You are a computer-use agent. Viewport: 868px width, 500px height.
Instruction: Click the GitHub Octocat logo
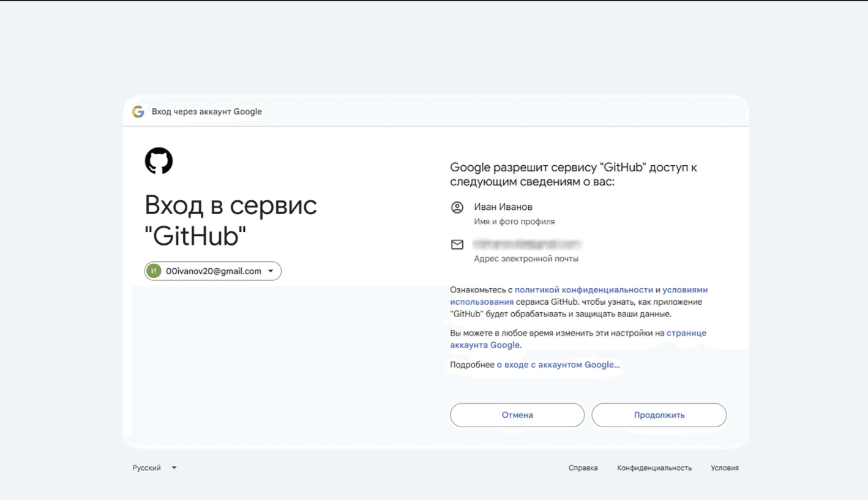pyautogui.click(x=159, y=160)
